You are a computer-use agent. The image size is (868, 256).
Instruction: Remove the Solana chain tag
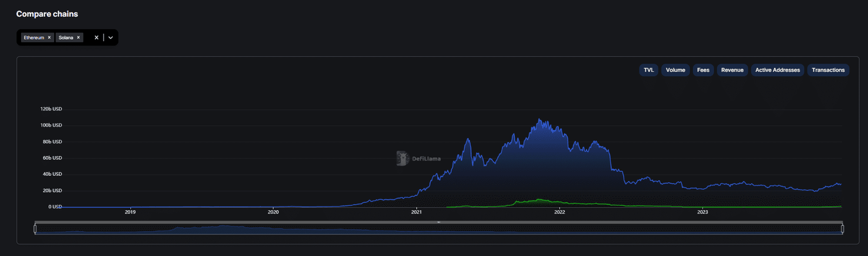[78, 37]
